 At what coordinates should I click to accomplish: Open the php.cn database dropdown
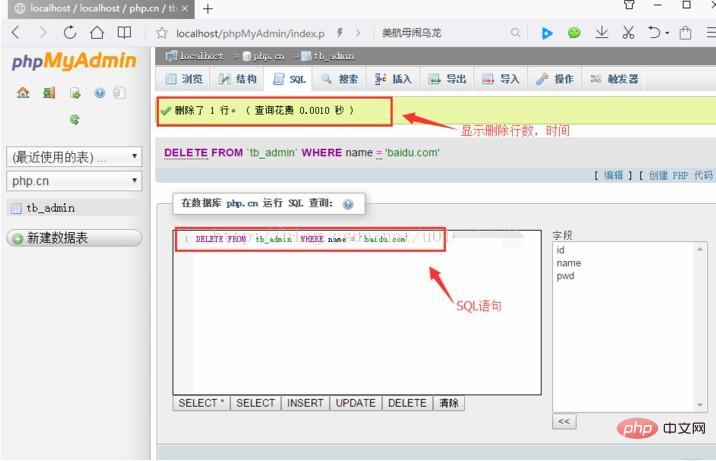click(x=74, y=181)
